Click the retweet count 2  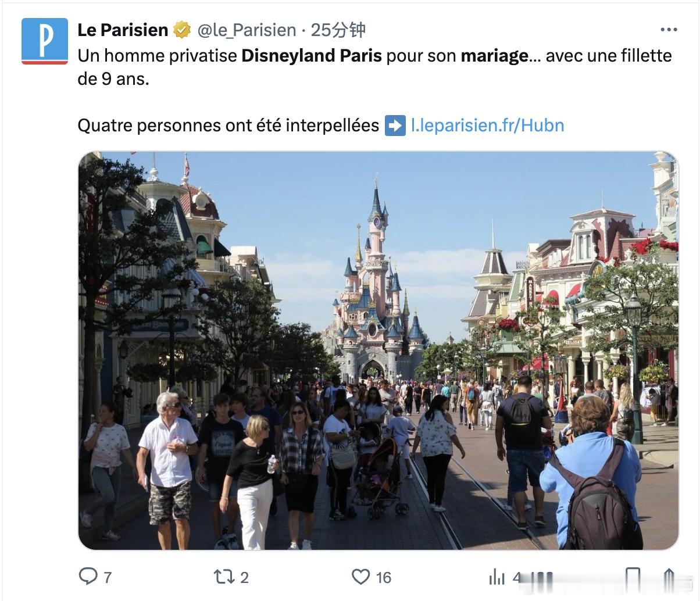click(x=244, y=577)
